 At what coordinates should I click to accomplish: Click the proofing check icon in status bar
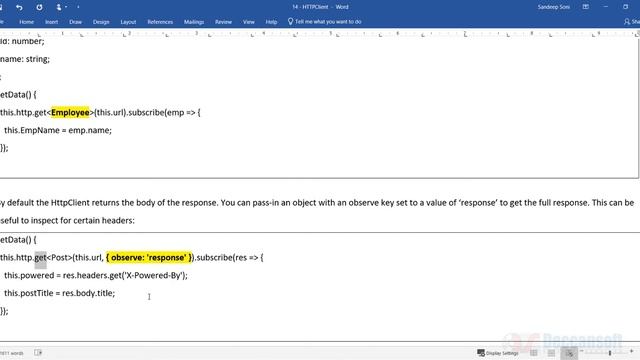pyautogui.click(x=38, y=353)
